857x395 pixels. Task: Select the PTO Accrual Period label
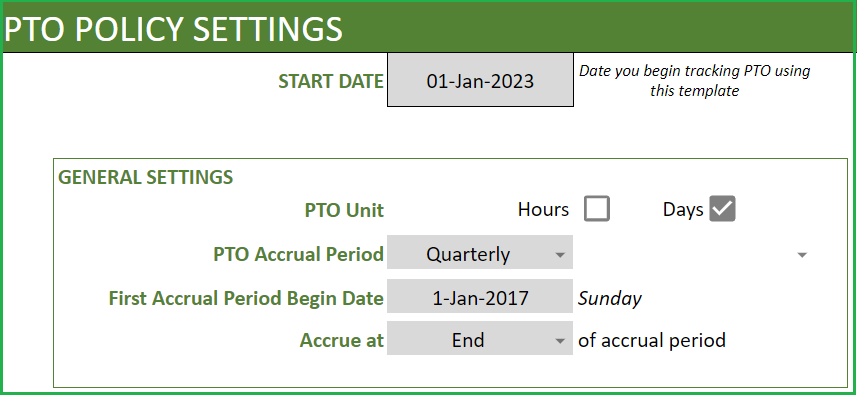tap(298, 254)
